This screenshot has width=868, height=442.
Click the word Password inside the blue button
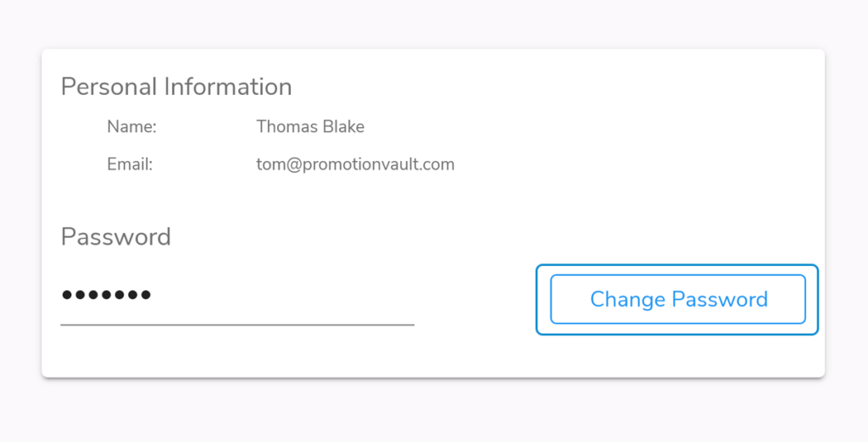(x=720, y=299)
